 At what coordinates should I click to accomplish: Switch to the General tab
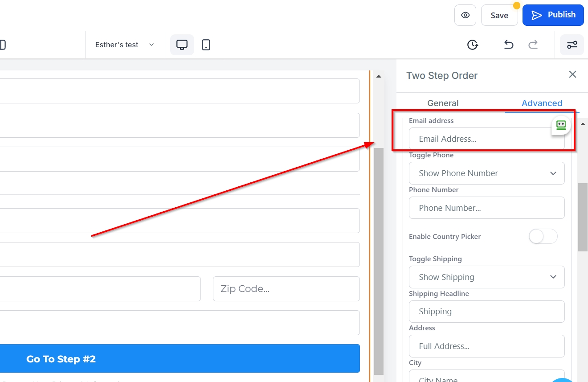coord(443,103)
